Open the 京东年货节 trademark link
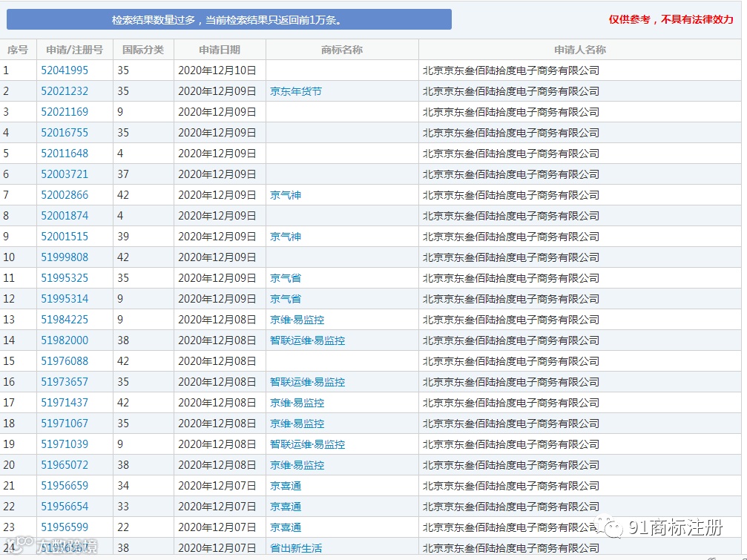 pos(296,91)
